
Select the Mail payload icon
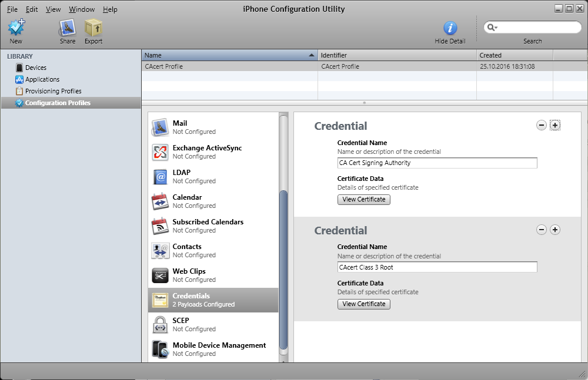click(160, 127)
